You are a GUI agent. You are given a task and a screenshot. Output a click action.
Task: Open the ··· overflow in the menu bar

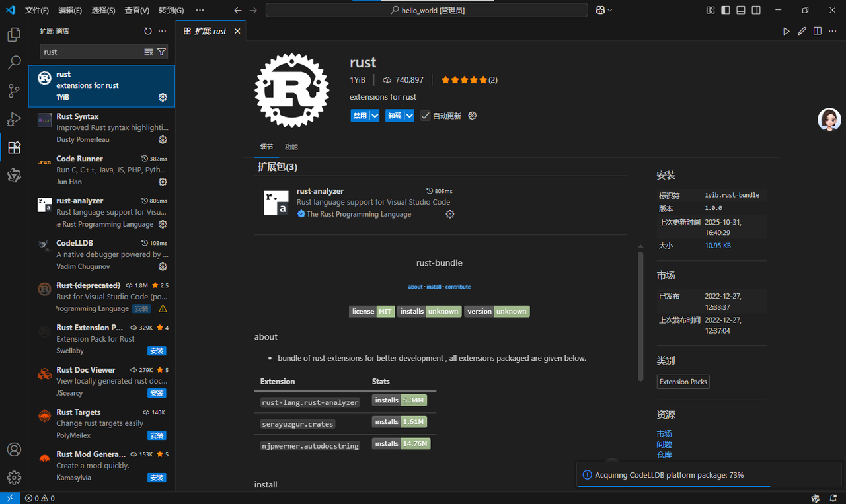[200, 10]
